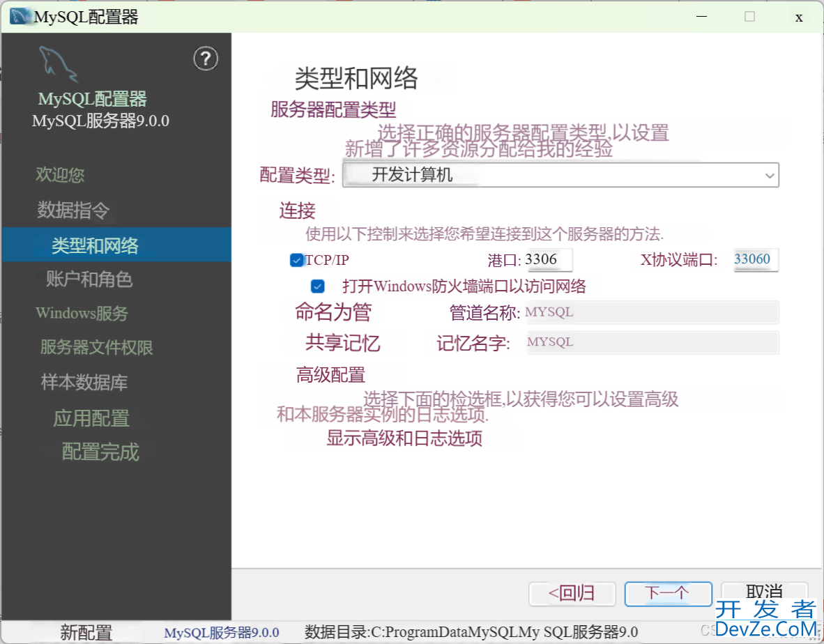Click the 高级配置 section label
The width and height of the screenshot is (824, 644).
pyautogui.click(x=330, y=375)
